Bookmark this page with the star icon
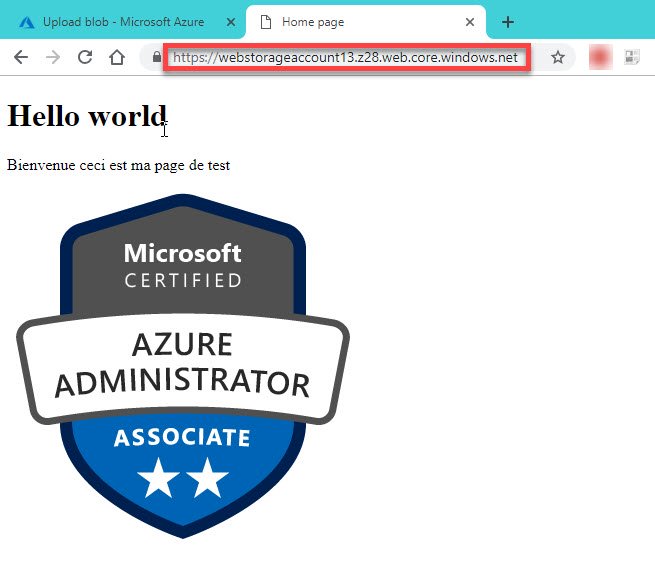This screenshot has height=561, width=655. (x=558, y=57)
